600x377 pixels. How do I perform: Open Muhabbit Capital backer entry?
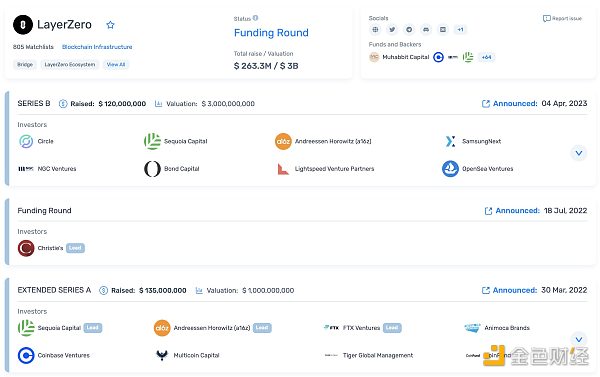[399, 57]
